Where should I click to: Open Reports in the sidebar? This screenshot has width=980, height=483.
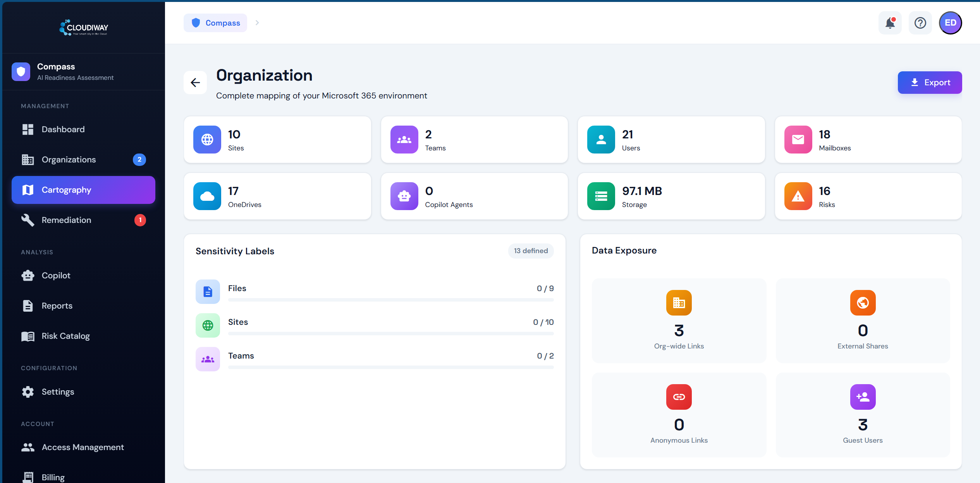(x=83, y=306)
